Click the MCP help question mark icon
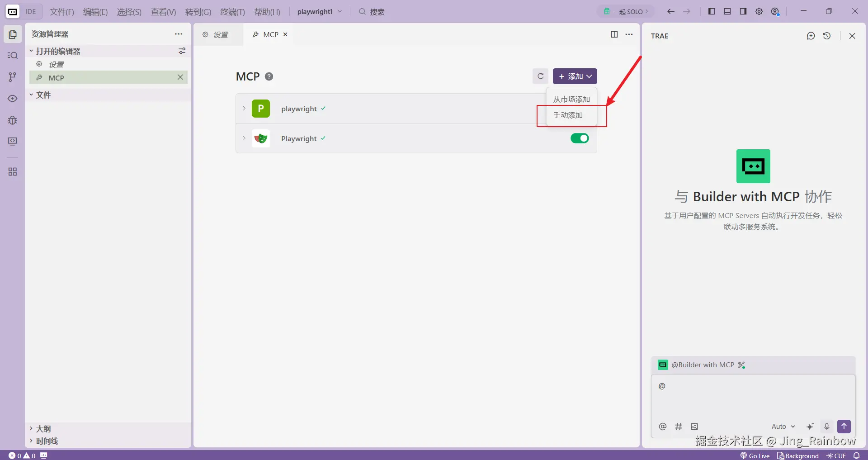 pos(269,76)
